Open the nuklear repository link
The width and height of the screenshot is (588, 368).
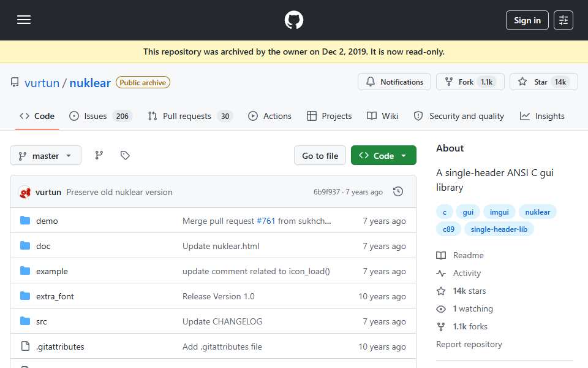click(90, 83)
